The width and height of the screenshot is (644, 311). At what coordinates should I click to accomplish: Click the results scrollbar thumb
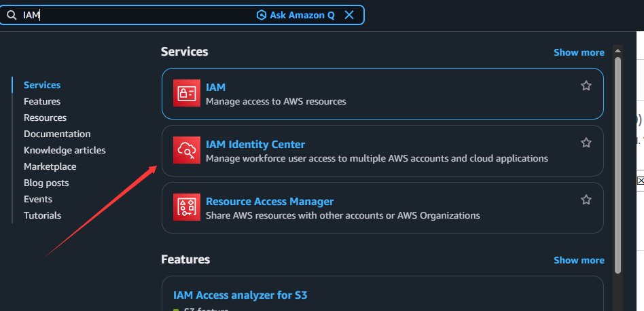(x=618, y=165)
